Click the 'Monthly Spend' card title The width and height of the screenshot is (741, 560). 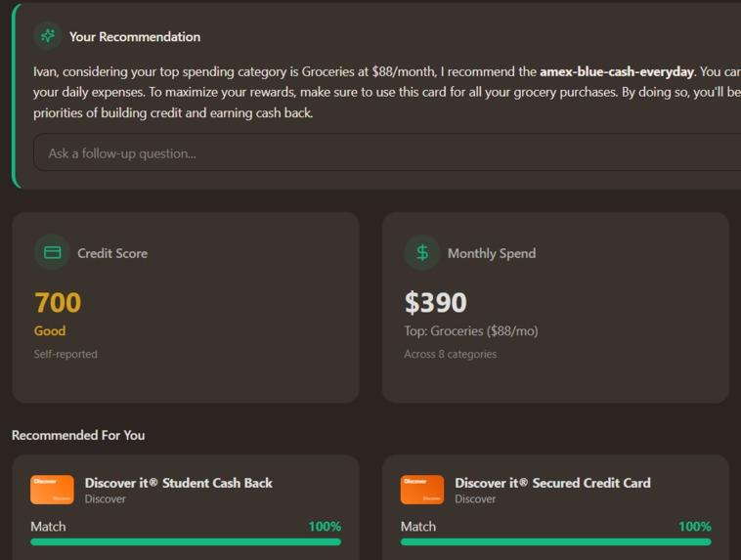pyautogui.click(x=492, y=253)
